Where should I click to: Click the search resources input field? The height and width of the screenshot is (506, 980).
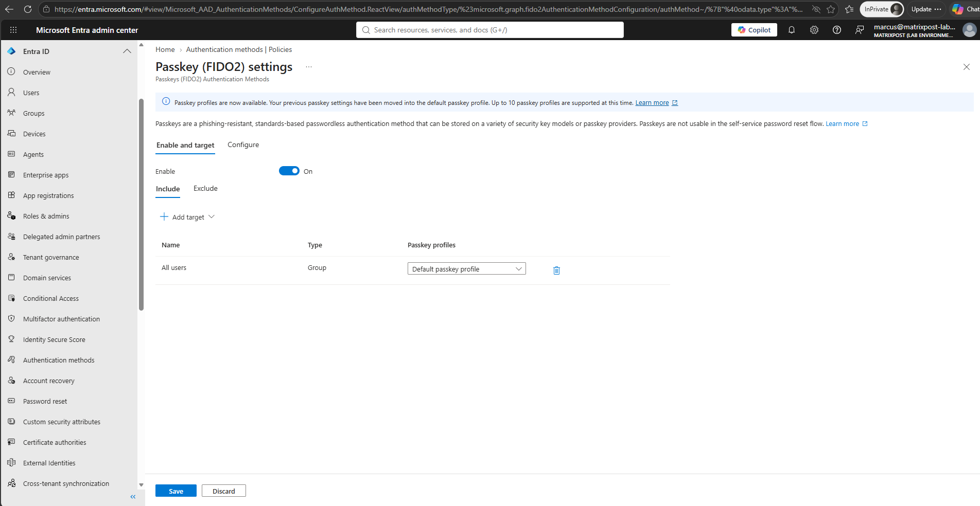490,30
